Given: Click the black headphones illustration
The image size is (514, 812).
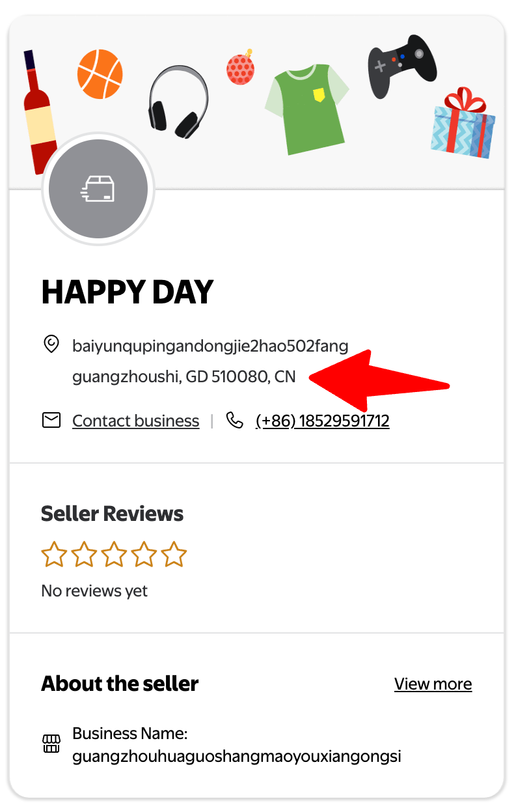Looking at the screenshot, I should 178,101.
